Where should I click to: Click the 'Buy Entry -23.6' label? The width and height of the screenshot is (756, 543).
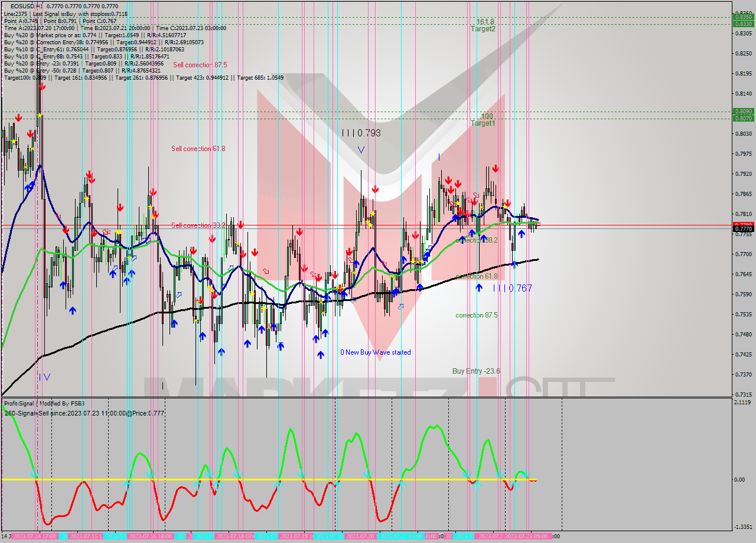(476, 371)
